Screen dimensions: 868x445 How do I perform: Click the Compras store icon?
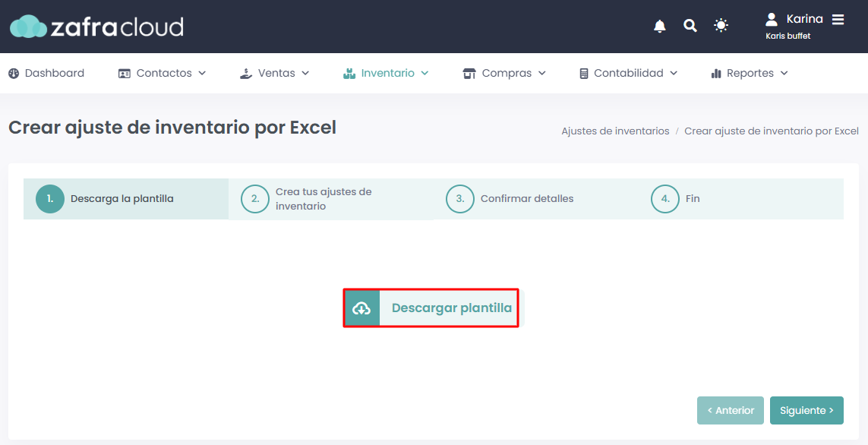point(469,73)
